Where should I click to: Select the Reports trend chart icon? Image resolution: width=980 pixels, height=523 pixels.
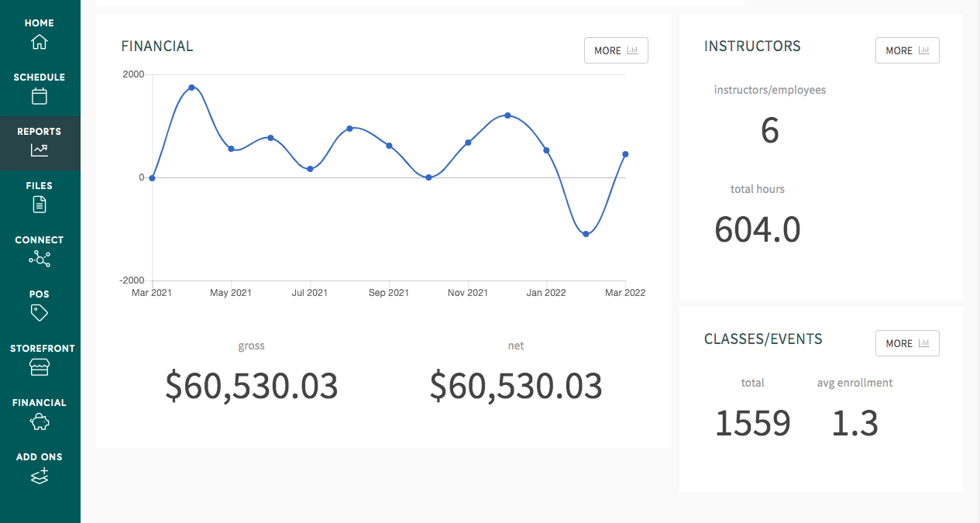click(40, 150)
